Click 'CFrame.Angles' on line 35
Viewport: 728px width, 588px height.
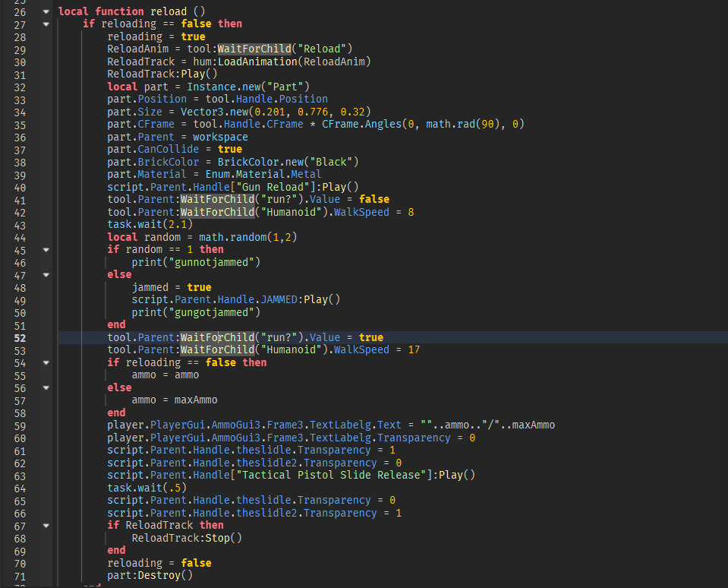[361, 124]
